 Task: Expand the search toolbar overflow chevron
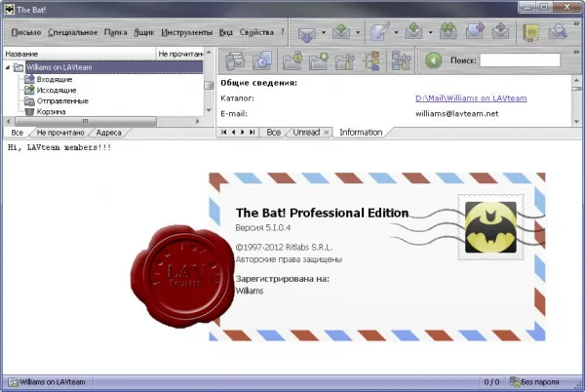tap(577, 53)
